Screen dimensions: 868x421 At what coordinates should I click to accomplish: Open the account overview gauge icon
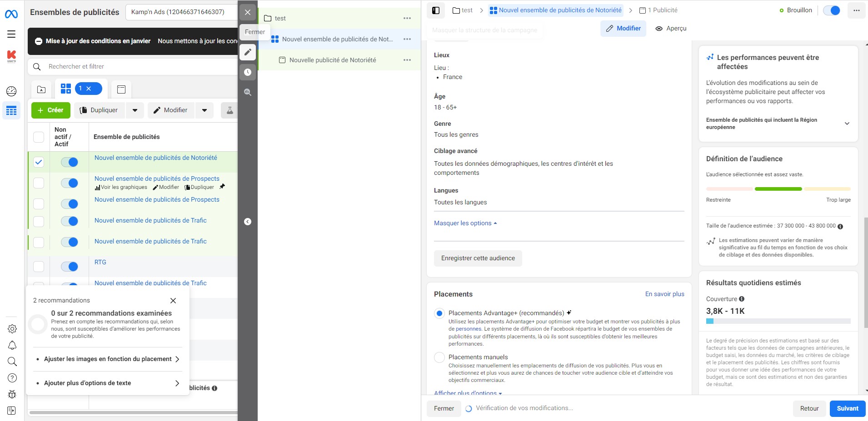11,91
